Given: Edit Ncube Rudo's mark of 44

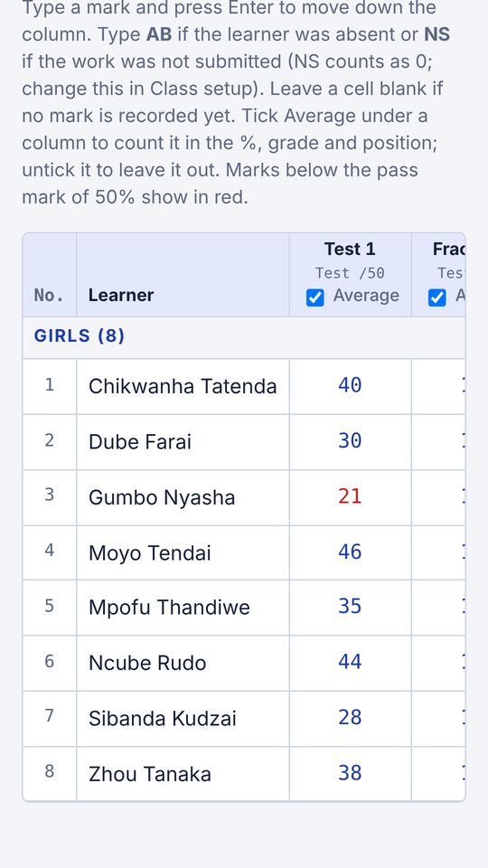Looking at the screenshot, I should coord(351,663).
